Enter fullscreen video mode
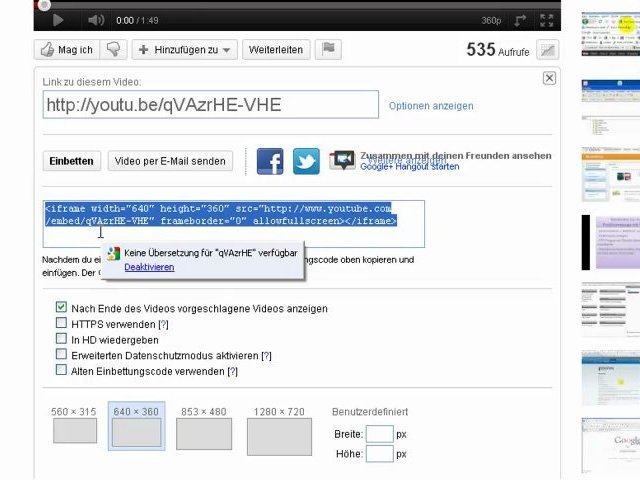640x480 pixels. click(548, 20)
